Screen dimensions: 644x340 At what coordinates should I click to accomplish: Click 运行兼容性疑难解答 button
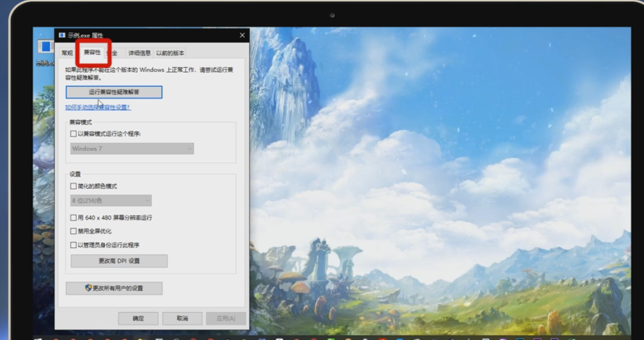[114, 92]
